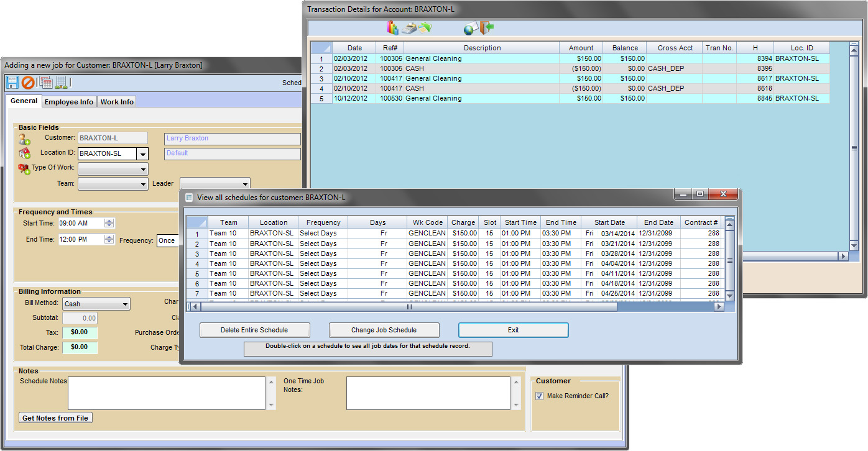This screenshot has height=451, width=868.
Task: Click the Subtotal field showing 0.00
Action: 80,318
